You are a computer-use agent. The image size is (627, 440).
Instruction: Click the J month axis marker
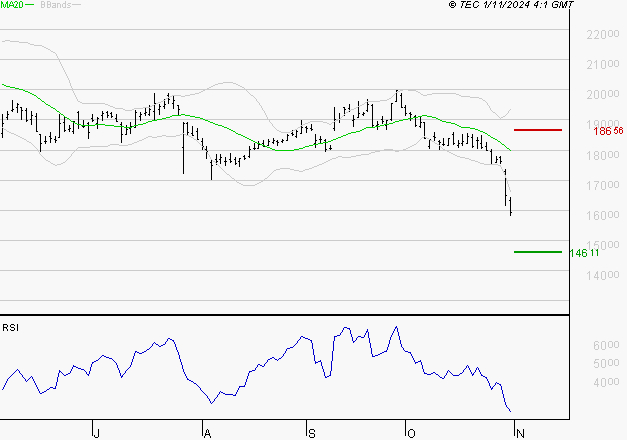click(x=96, y=433)
